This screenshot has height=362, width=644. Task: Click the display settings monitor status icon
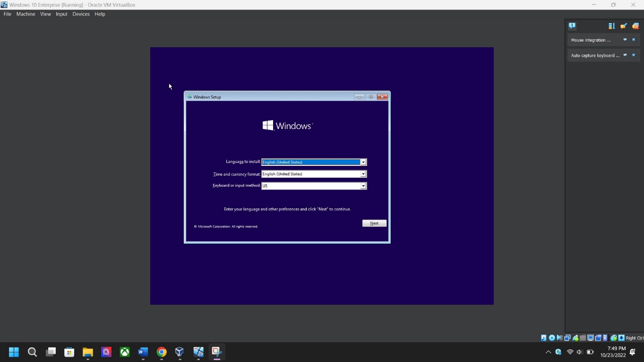(591, 338)
